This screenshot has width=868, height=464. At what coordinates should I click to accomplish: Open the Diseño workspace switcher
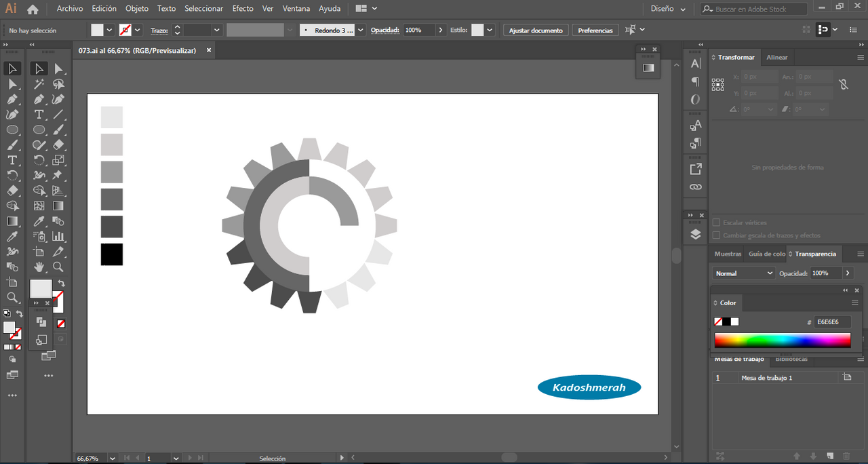[668, 9]
